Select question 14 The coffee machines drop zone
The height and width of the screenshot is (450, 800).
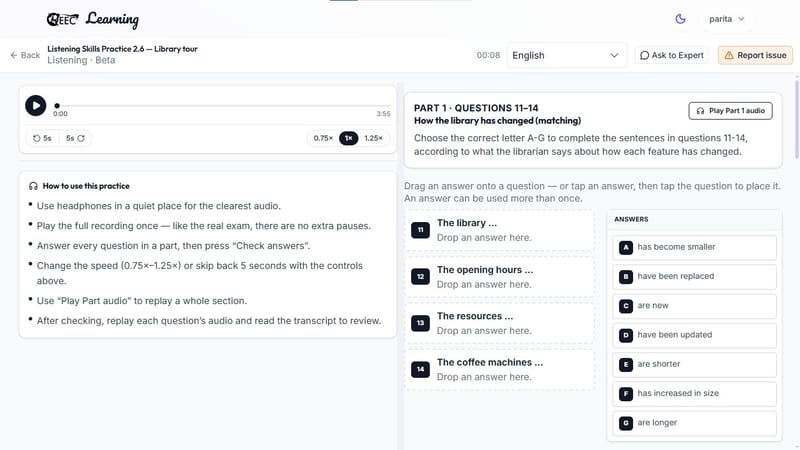[499, 369]
